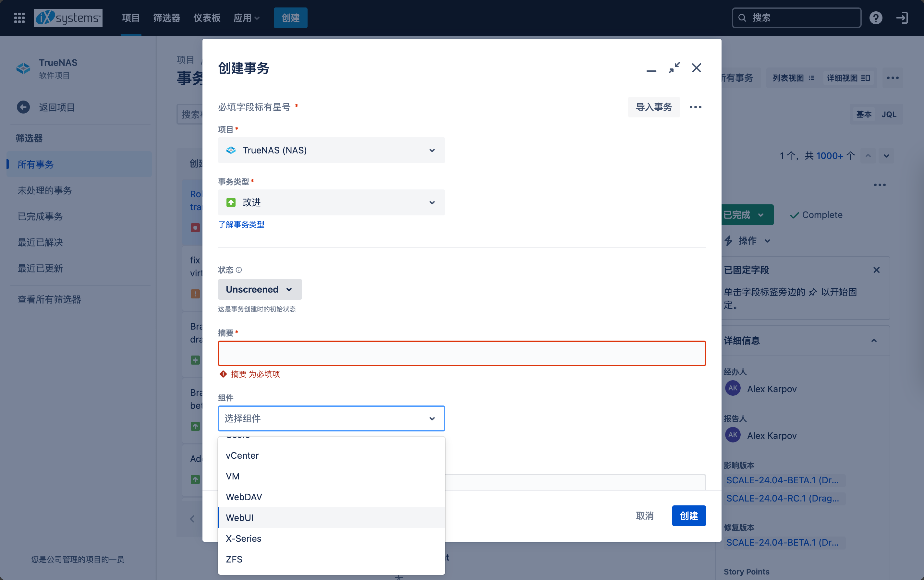This screenshot has height=580, width=924.
Task: Open the 项目 TrueNAS (NAS) dropdown
Action: click(x=331, y=151)
